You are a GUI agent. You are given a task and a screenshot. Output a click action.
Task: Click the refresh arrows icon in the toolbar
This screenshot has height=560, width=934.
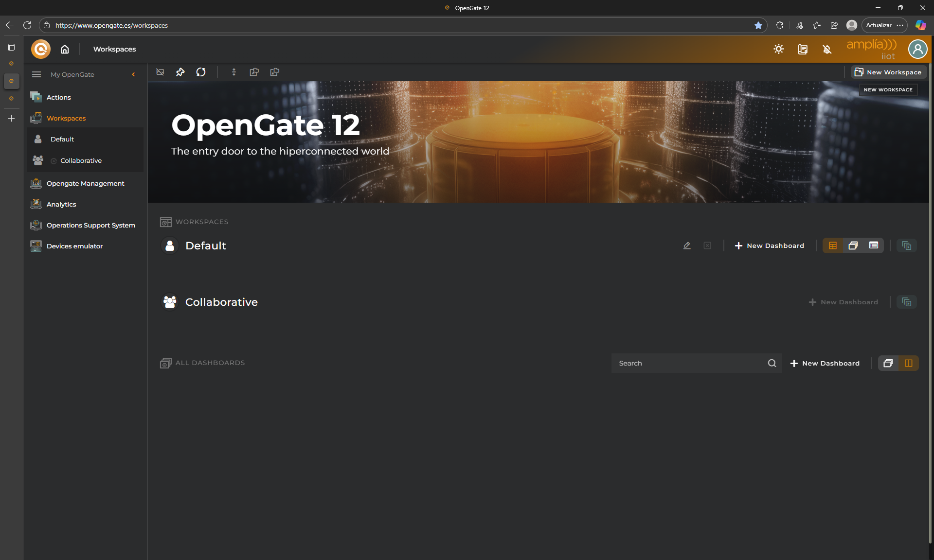(x=201, y=72)
